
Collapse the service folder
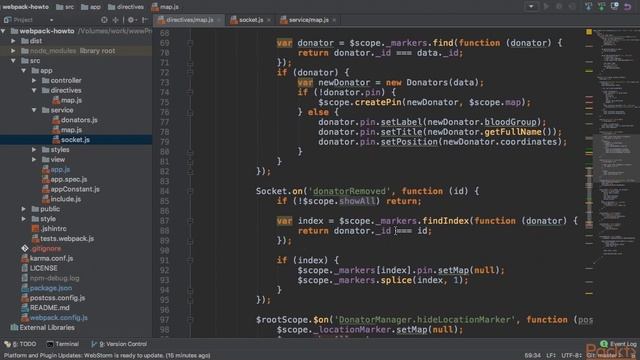click(x=34, y=110)
